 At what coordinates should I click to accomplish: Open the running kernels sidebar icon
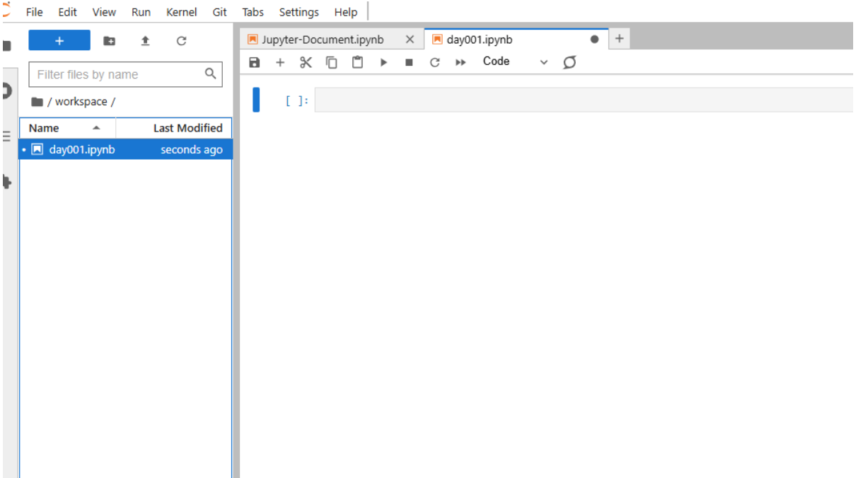coord(7,91)
